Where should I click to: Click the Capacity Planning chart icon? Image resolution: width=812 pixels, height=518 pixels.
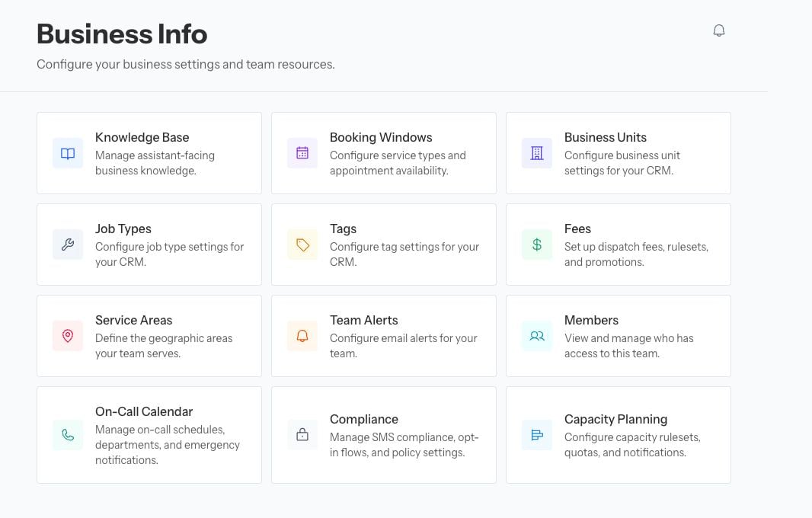pyautogui.click(x=537, y=435)
